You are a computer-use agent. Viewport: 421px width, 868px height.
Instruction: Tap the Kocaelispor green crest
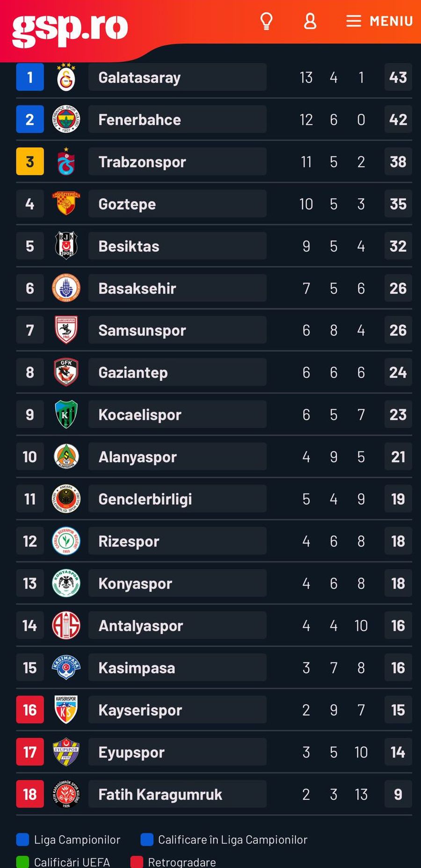coord(66,415)
